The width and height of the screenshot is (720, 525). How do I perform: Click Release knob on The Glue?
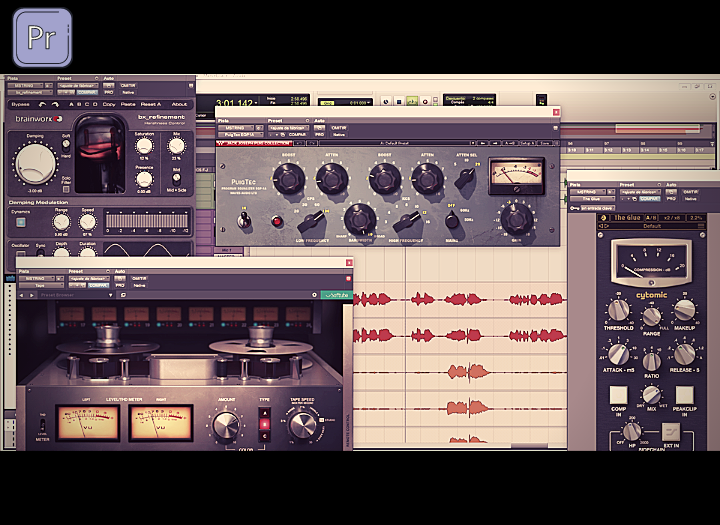[684, 353]
